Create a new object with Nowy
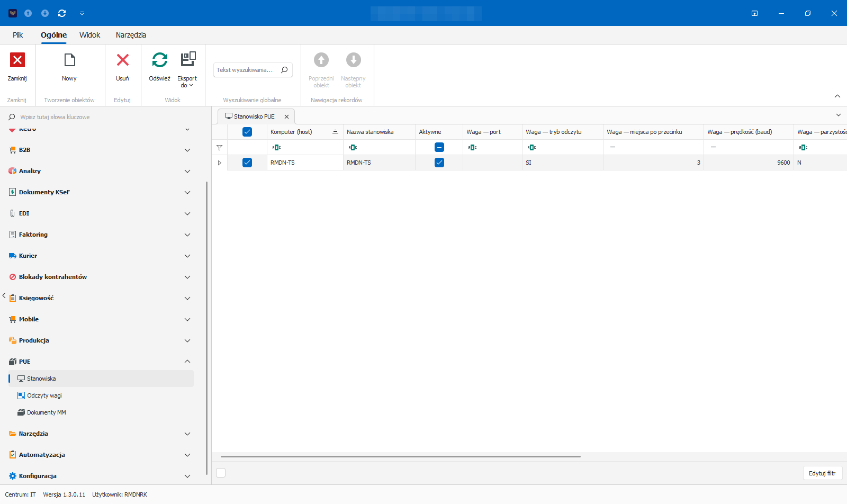This screenshot has width=847, height=504. coord(69,67)
